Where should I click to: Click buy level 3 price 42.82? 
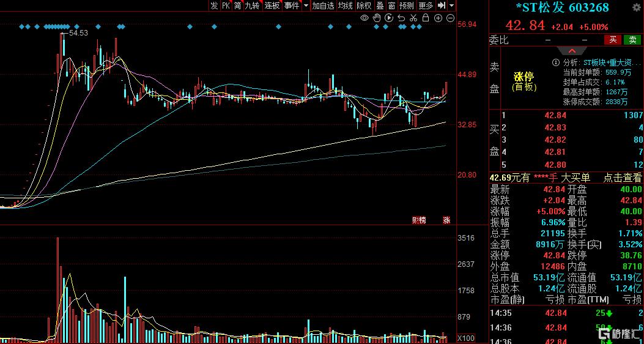[555, 140]
